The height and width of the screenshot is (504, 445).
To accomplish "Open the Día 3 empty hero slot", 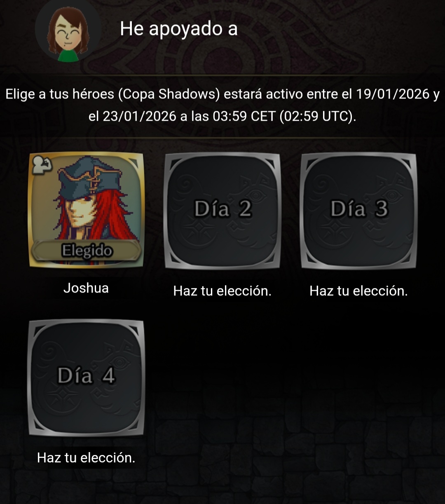I will tap(358, 211).
